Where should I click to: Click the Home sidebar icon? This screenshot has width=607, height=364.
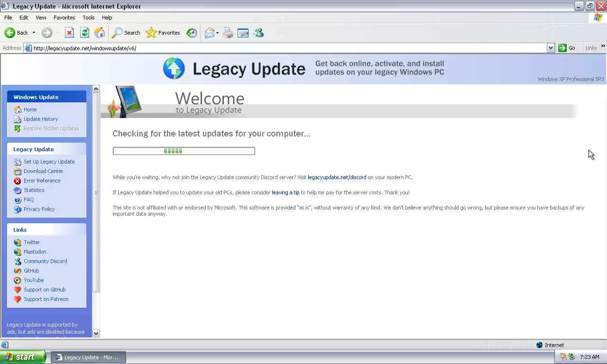18,109
